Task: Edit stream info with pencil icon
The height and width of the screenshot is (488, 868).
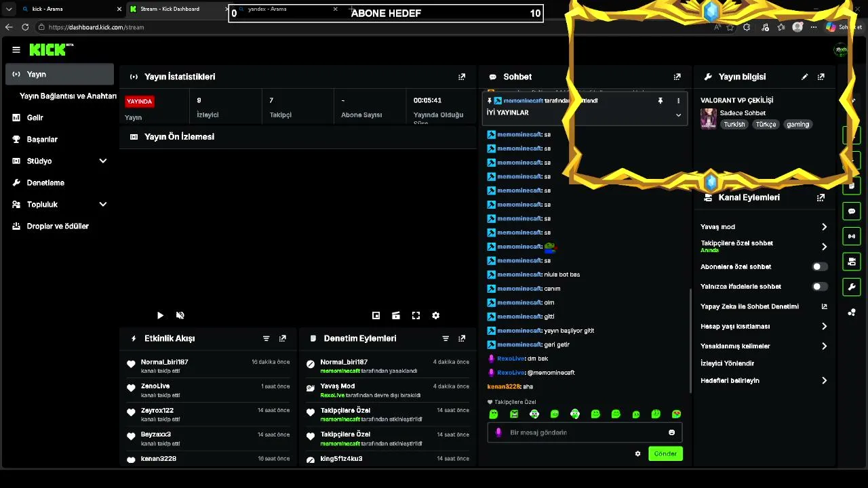Action: click(x=804, y=77)
